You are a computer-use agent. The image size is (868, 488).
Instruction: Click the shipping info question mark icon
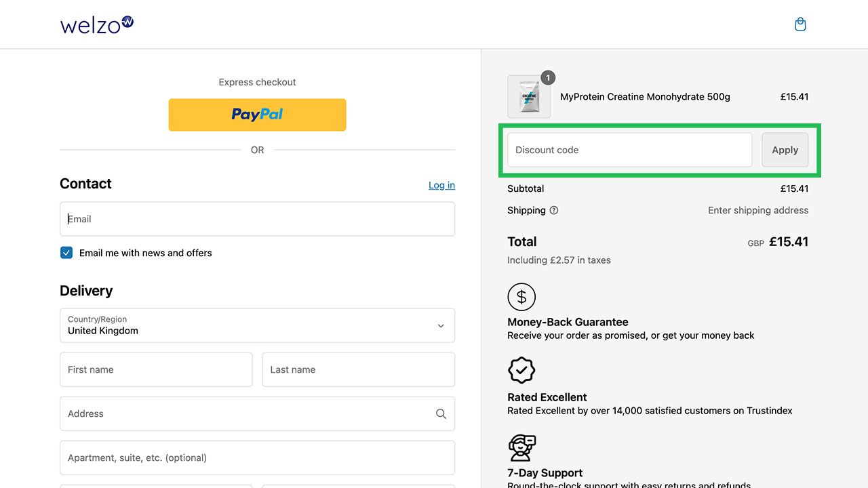[554, 210]
